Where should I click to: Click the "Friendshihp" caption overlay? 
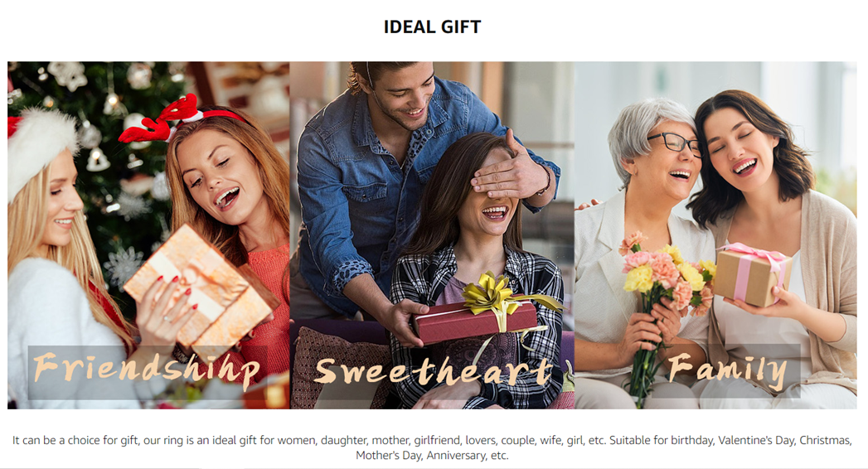point(147,370)
